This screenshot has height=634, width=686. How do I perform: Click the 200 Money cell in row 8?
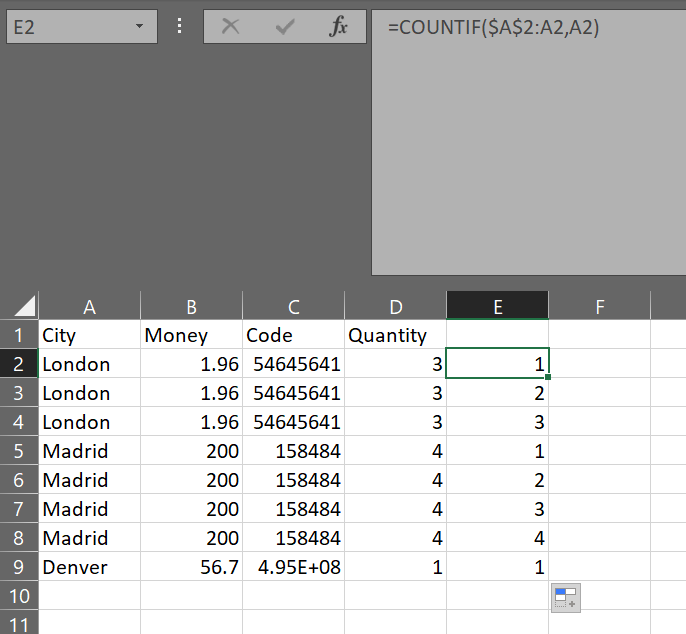[x=192, y=537]
